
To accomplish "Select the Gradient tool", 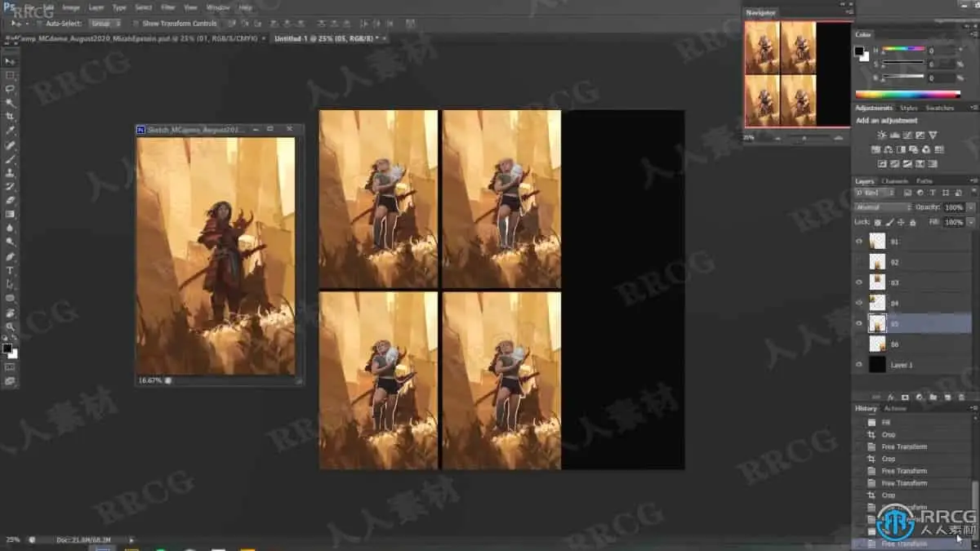I will [x=10, y=214].
